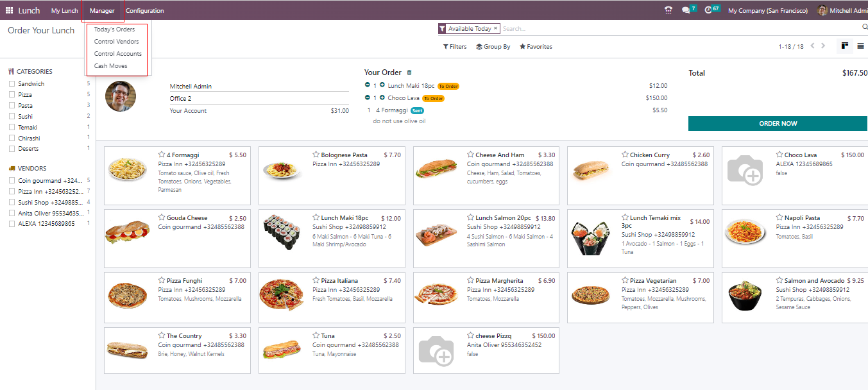This screenshot has height=390, width=868.
Task: Check the Pizza category checkbox
Action: (12, 95)
